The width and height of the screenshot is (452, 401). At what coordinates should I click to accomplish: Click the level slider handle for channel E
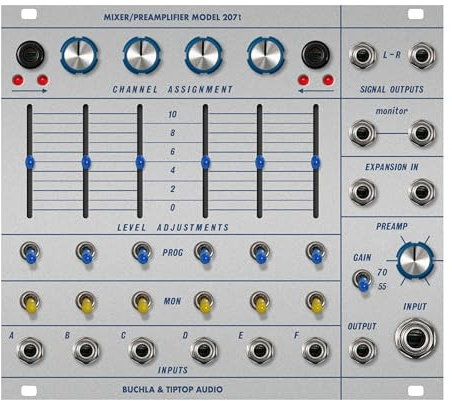click(x=260, y=162)
